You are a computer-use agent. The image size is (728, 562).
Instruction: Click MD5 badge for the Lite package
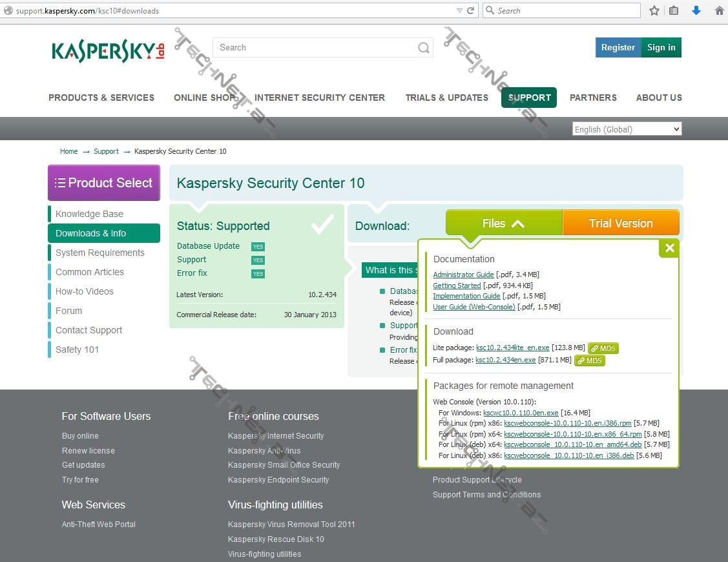[603, 348]
